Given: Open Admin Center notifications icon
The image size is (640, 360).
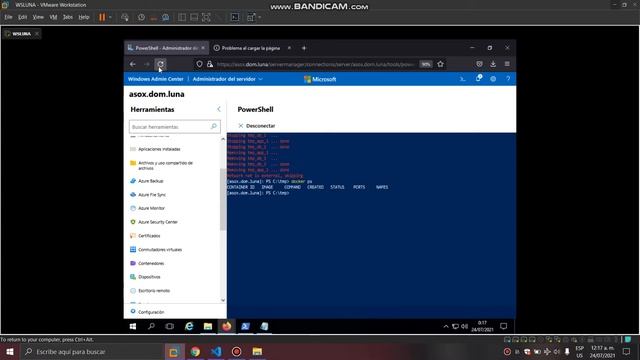Looking at the screenshot, I should [x=478, y=78].
